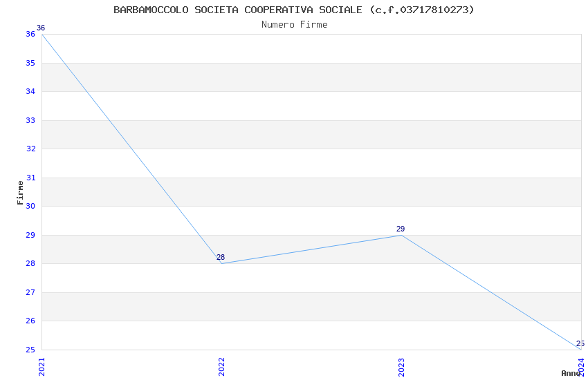Click data point label 28 for 2022
588x380 pixels.
[221, 257]
